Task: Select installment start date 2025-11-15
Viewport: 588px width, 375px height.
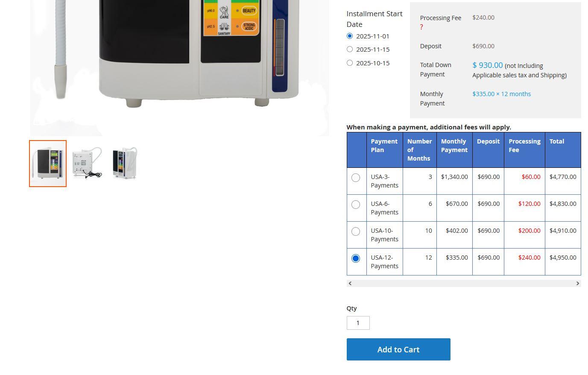Action: pyautogui.click(x=350, y=50)
